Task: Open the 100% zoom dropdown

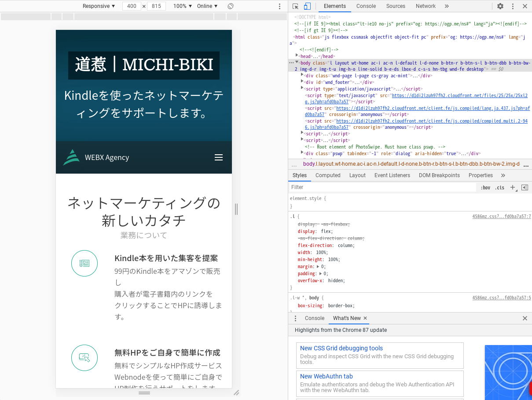Action: pos(183,6)
